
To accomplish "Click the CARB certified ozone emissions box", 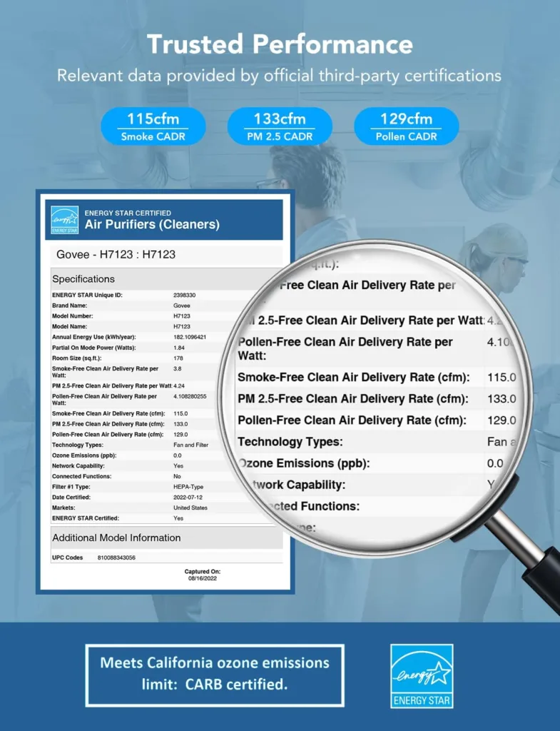I will 215,675.
